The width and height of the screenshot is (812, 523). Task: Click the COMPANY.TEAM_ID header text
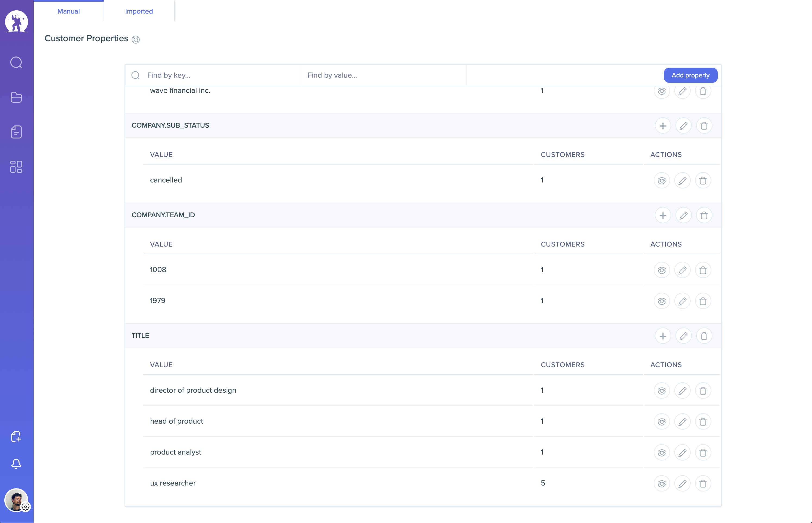coord(163,215)
